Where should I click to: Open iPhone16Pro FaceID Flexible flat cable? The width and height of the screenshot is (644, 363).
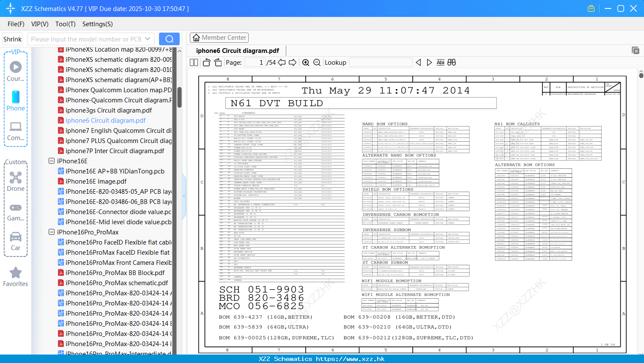tap(118, 242)
